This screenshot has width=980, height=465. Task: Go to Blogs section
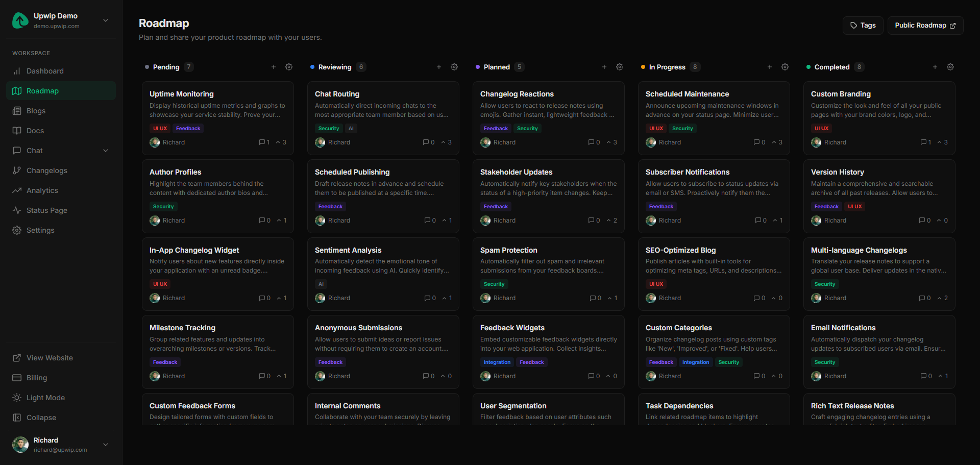click(x=61, y=111)
